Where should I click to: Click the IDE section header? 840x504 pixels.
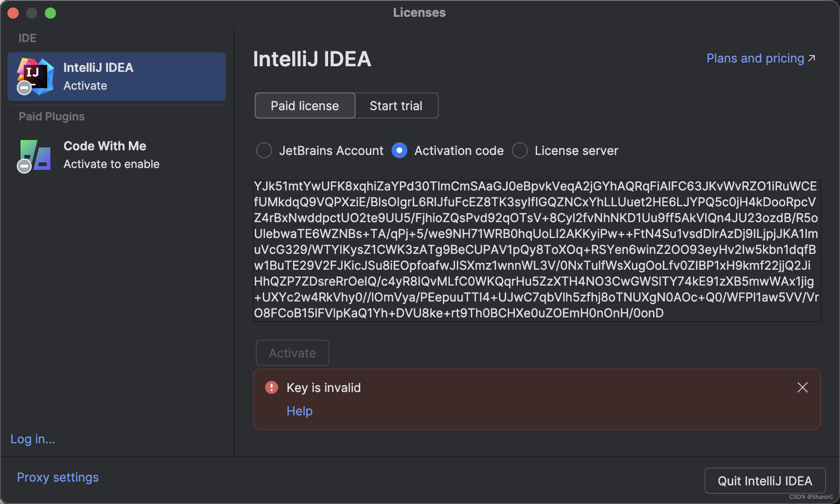[x=28, y=38]
